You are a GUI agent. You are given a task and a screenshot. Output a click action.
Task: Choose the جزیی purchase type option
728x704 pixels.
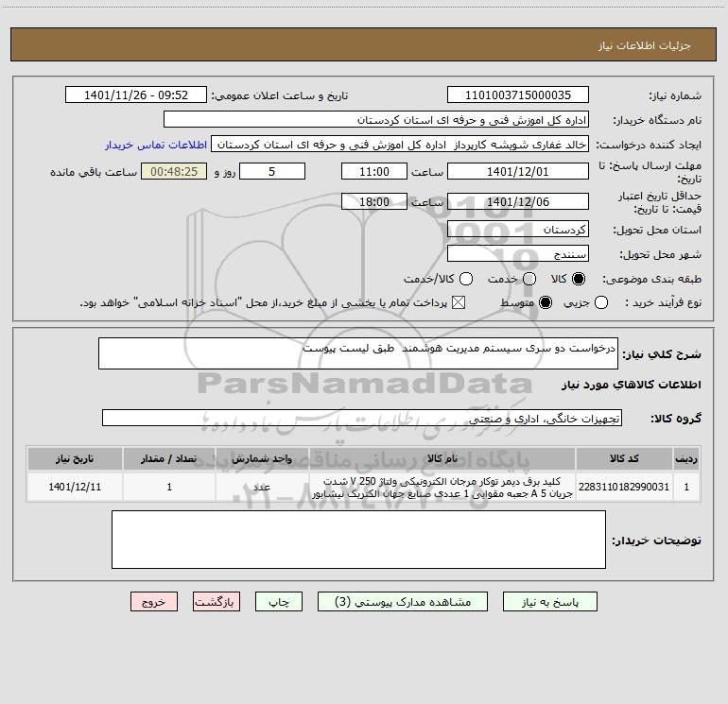pos(600,302)
